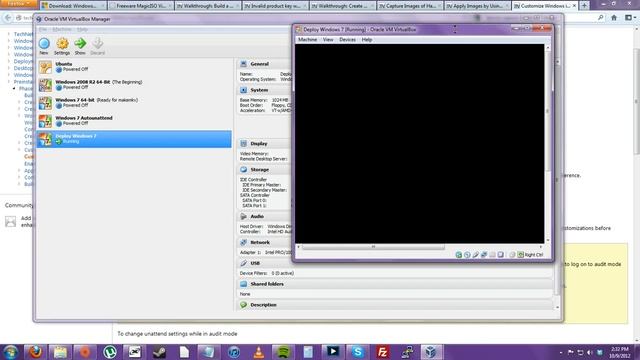Collapse the Audio details section

257,216
